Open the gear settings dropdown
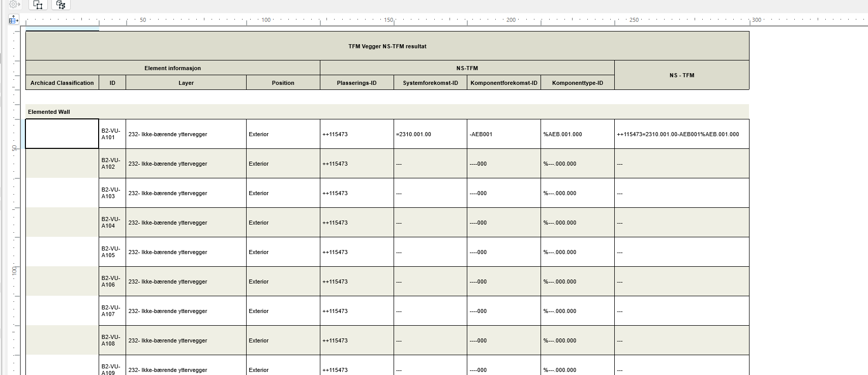Image resolution: width=868 pixels, height=375 pixels. pyautogui.click(x=14, y=4)
